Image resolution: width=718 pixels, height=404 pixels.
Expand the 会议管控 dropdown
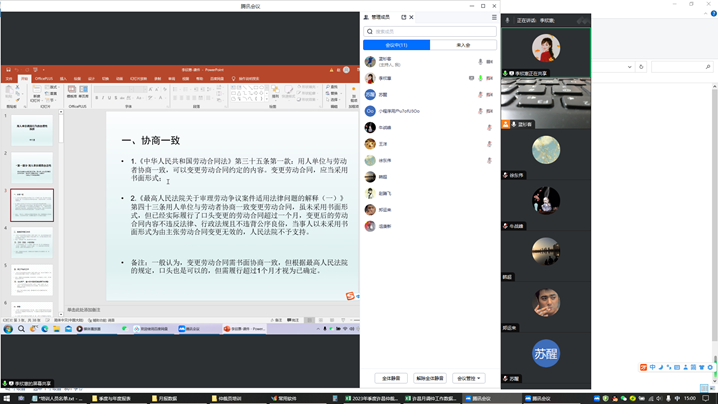click(468, 378)
